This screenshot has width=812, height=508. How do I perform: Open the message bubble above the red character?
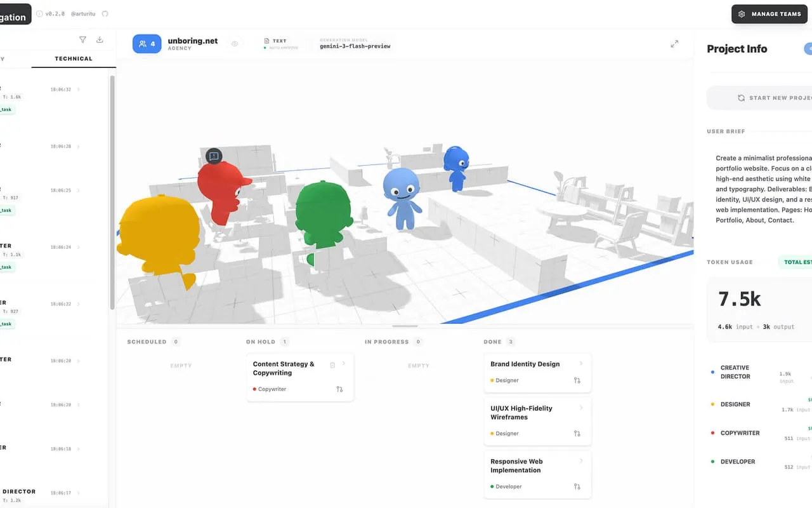pyautogui.click(x=214, y=156)
